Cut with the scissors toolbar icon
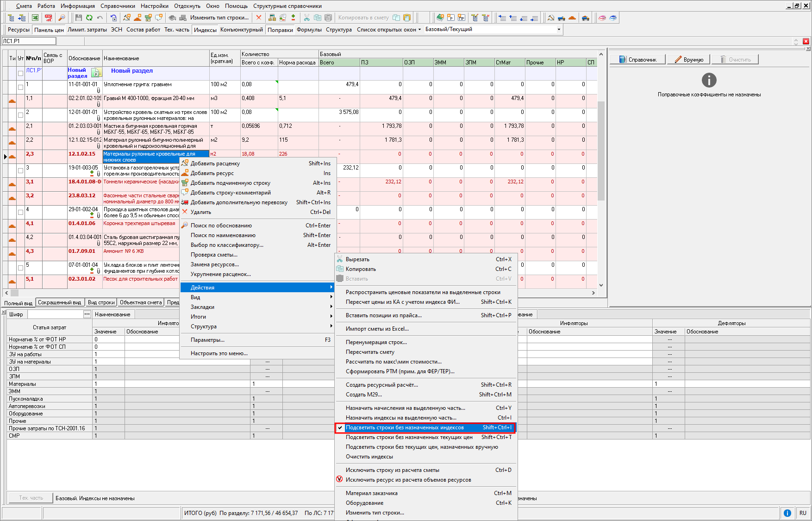 (x=306, y=18)
